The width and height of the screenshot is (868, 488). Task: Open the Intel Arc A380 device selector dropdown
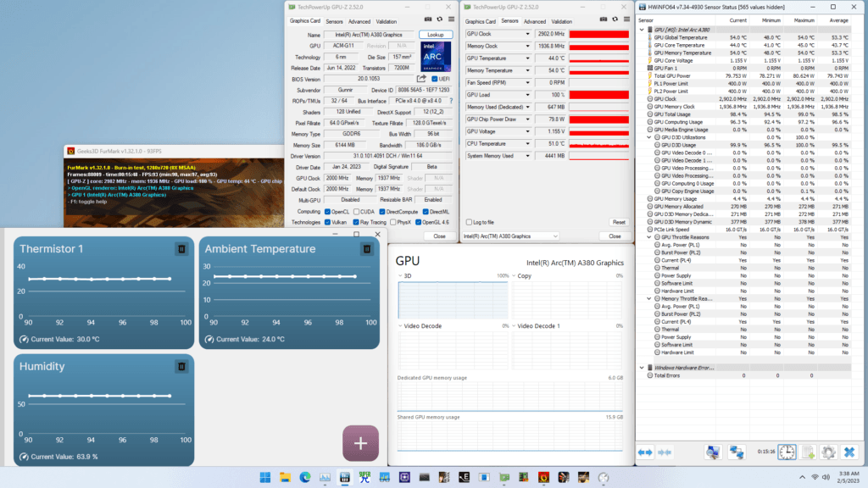(510, 236)
